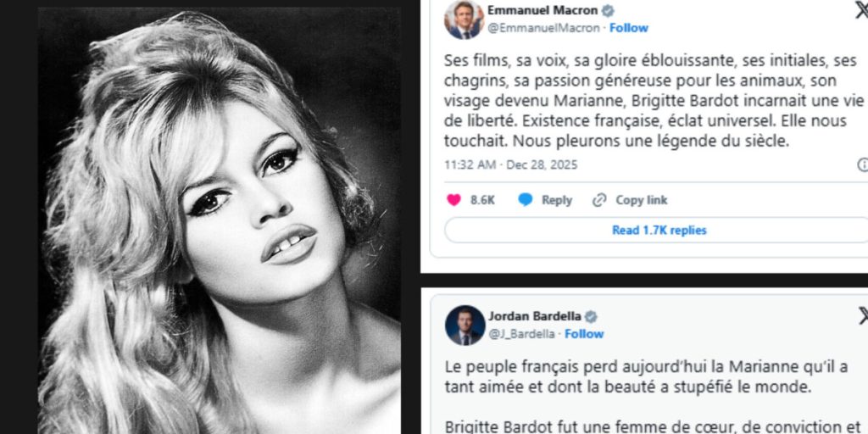The image size is (868, 434).
Task: Click the verified badge beside Emmanuel Macron
Action: point(608,11)
